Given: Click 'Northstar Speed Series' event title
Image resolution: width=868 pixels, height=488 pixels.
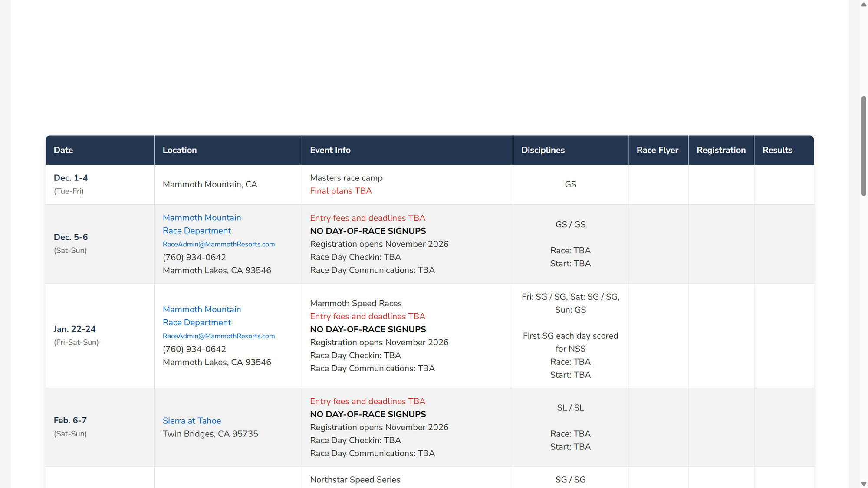Looking at the screenshot, I should [355, 480].
